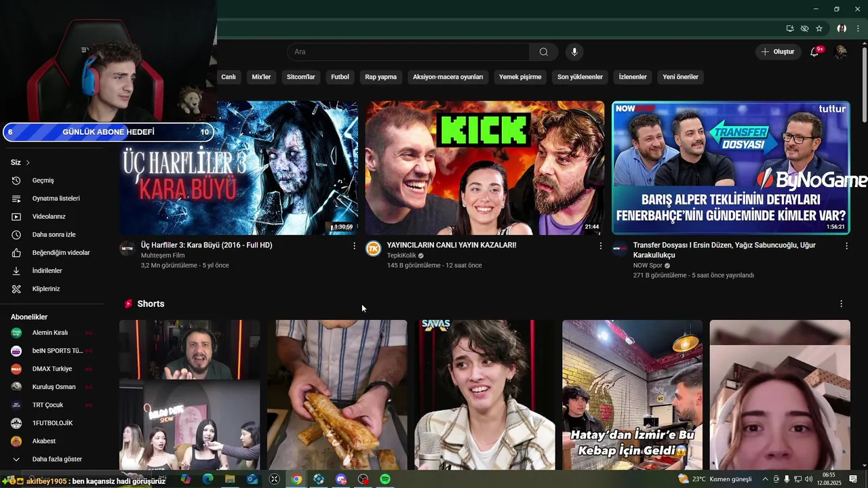Open Microsoft Edge from taskbar
This screenshot has height=488, width=868.
208,479
